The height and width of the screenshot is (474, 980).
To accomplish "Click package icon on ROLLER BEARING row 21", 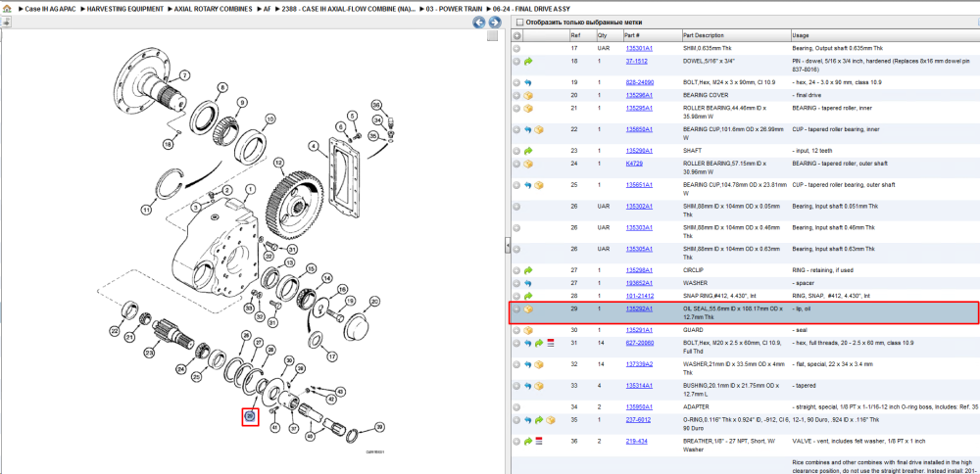I will tap(528, 109).
